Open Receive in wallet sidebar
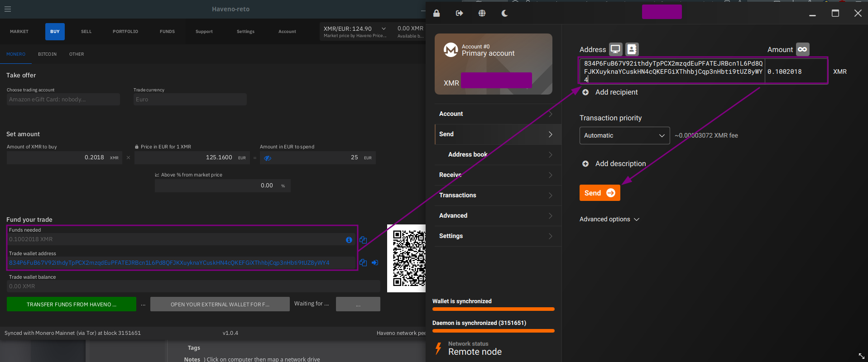This screenshot has width=868, height=362. (x=498, y=175)
